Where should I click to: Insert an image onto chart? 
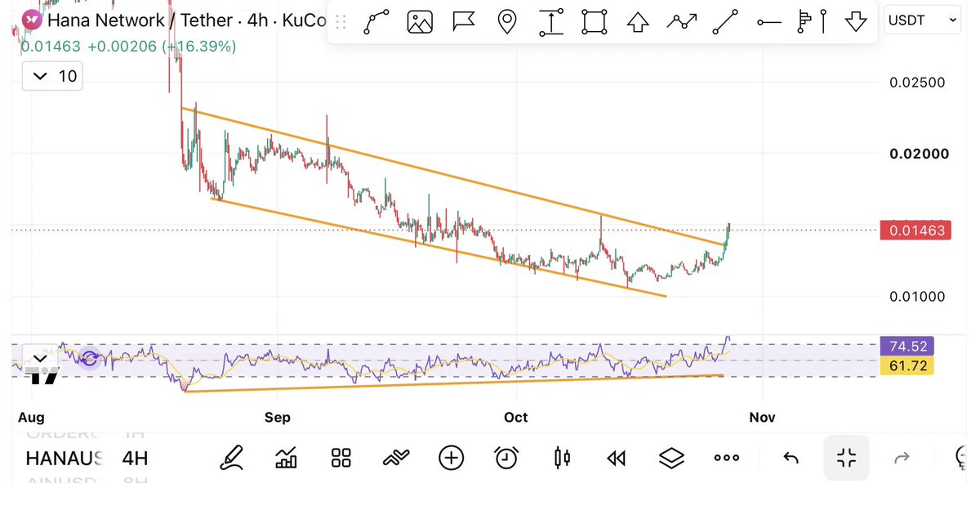[x=420, y=22]
